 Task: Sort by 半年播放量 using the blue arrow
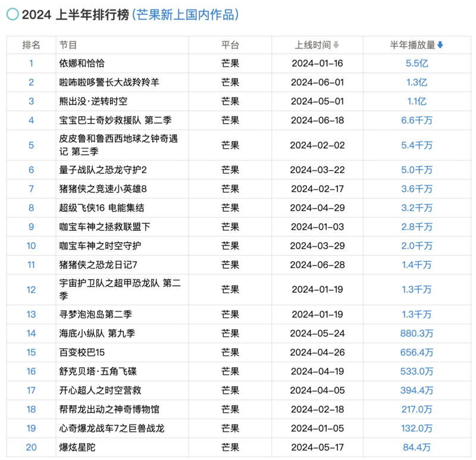pyautogui.click(x=440, y=45)
